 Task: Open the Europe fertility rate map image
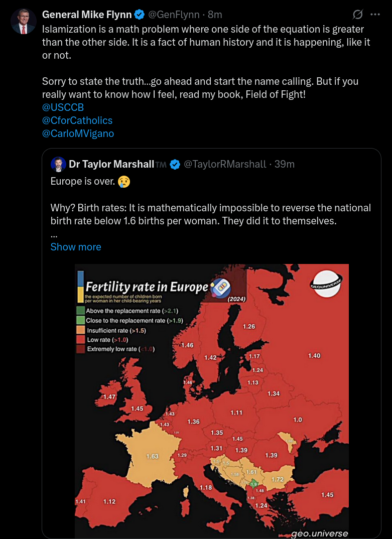pos(211,400)
